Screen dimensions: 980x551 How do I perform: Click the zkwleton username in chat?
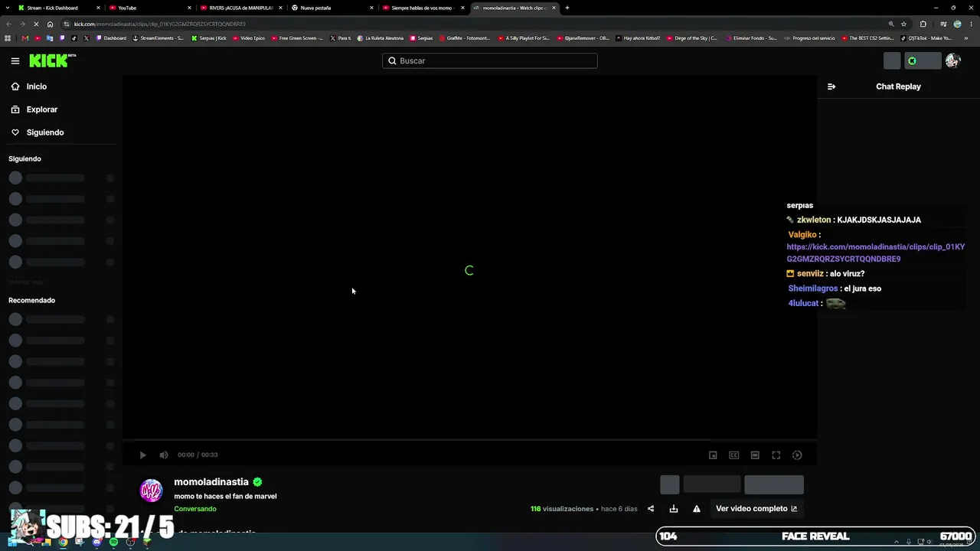814,220
